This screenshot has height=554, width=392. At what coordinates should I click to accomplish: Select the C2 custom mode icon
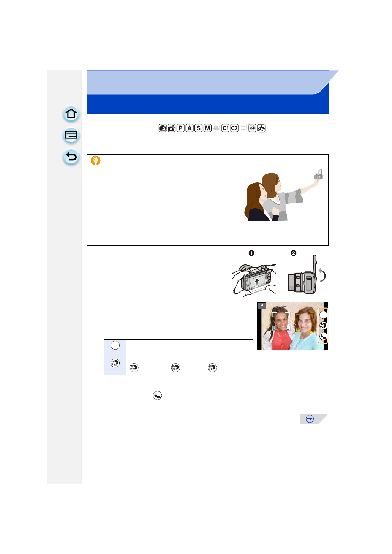(234, 128)
